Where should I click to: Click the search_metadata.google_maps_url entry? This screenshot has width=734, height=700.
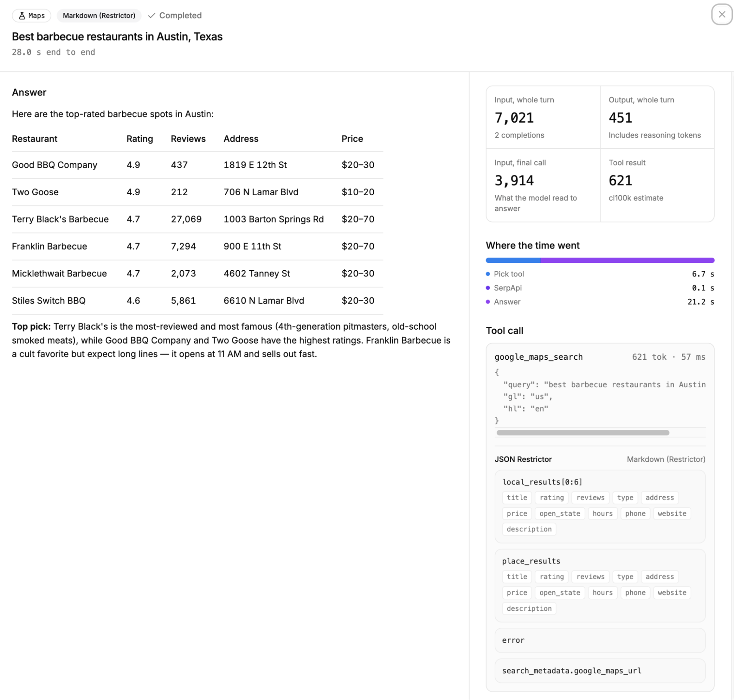pyautogui.click(x=600, y=671)
